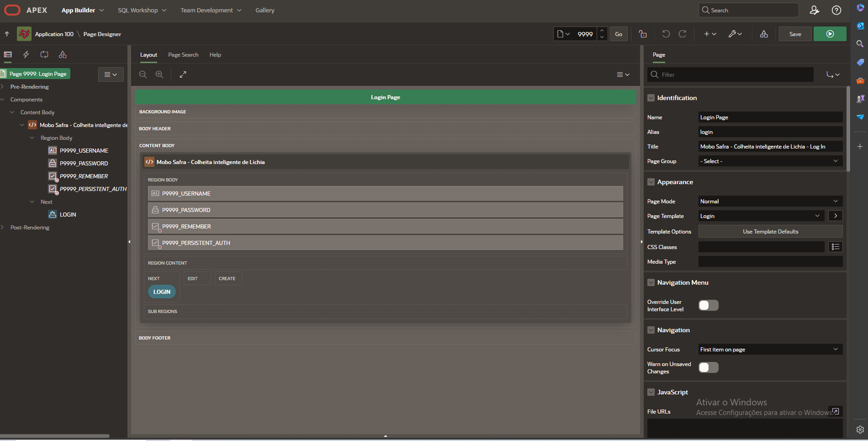
Task: Open the Application 100 breadcrumb link
Action: coord(54,34)
